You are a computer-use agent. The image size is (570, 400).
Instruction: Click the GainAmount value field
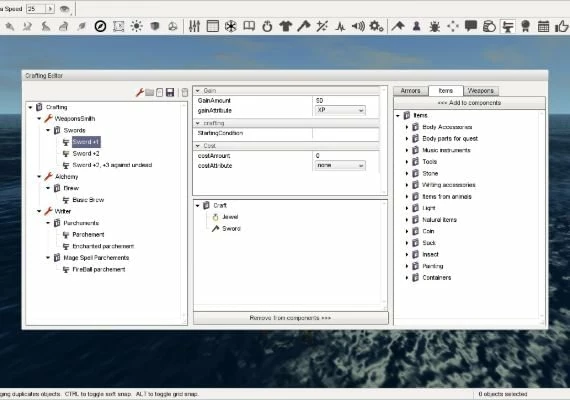pyautogui.click(x=345, y=101)
